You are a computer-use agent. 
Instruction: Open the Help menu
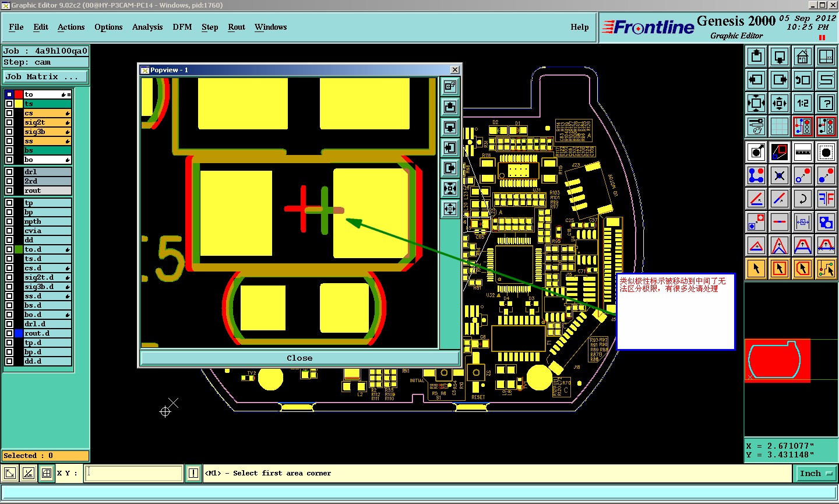click(580, 27)
